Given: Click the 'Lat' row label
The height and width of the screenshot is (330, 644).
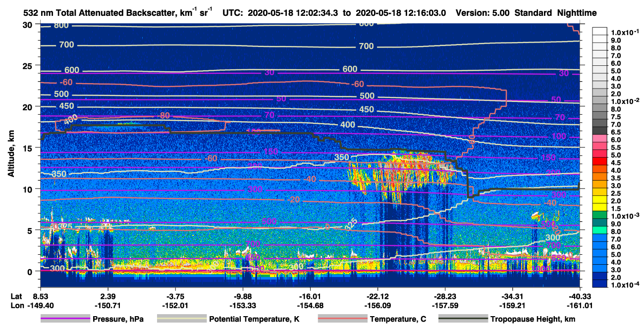Looking at the screenshot, I should 16,296.
